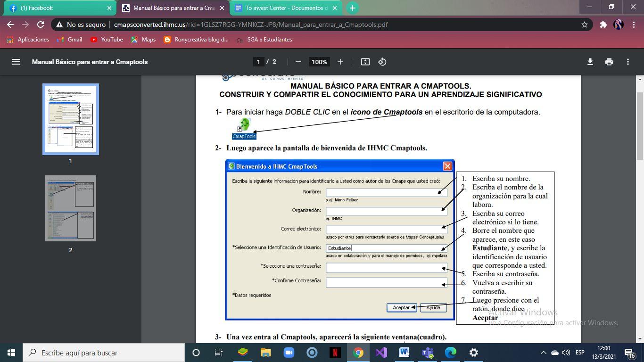The width and height of the screenshot is (644, 362).
Task: Switch to the Facebook tab
Action: tap(59, 8)
